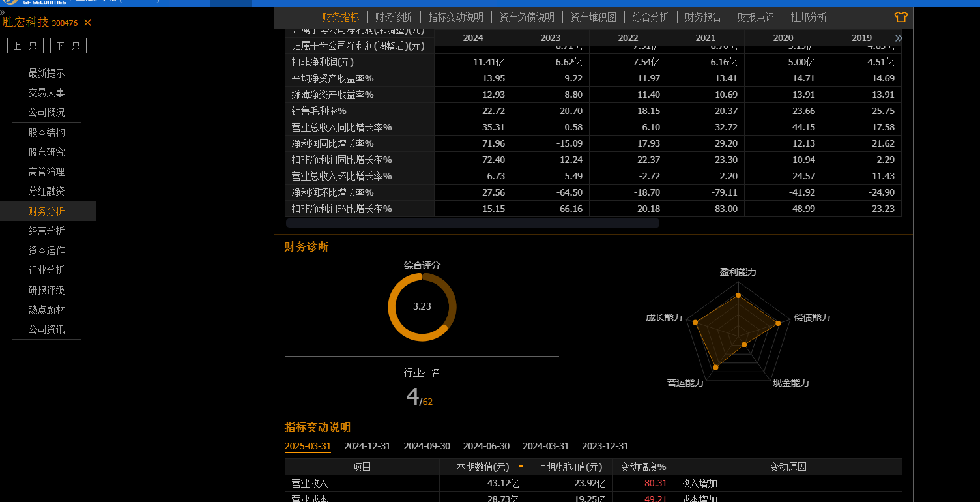This screenshot has width=980, height=502.
Task: Click the 2024 year column header
Action: click(x=473, y=38)
